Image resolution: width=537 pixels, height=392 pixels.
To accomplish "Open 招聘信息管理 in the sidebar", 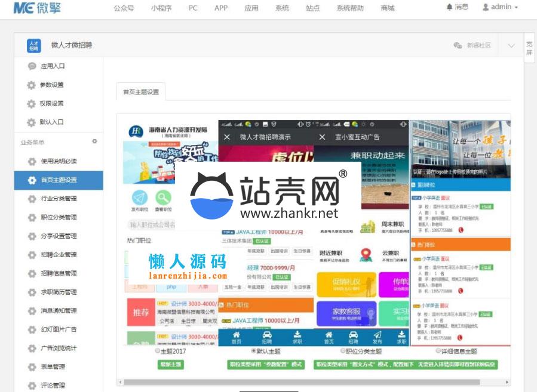I will click(x=59, y=273).
